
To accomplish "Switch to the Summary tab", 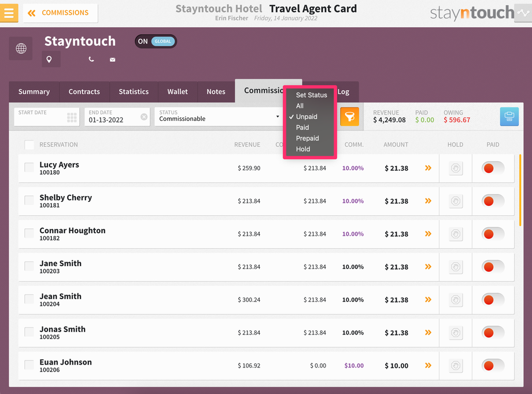I will point(34,91).
